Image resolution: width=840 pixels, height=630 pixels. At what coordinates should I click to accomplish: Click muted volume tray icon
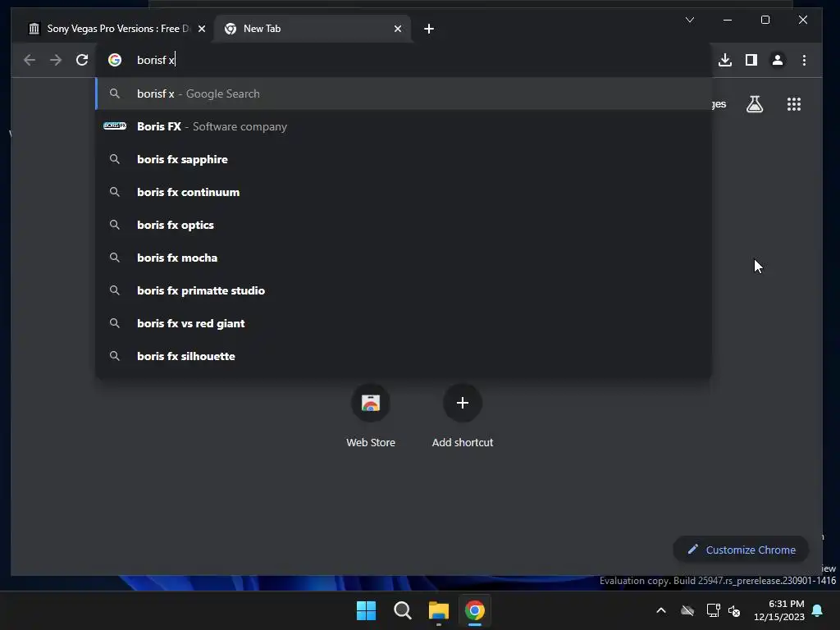(734, 610)
